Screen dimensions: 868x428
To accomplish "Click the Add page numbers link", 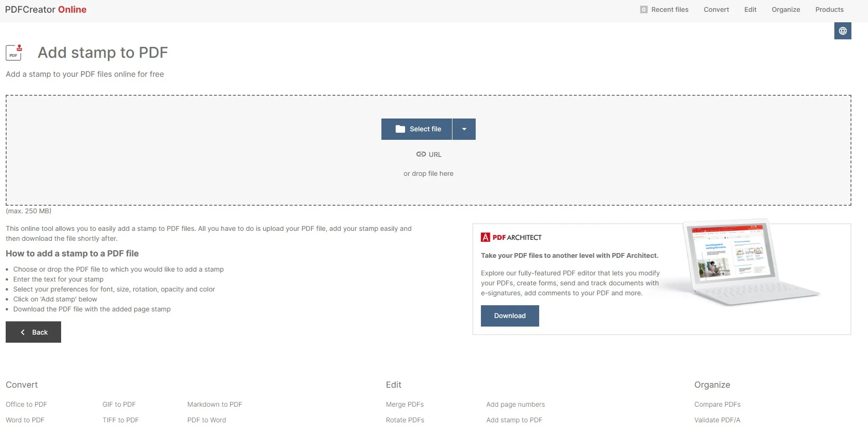I will click(x=515, y=404).
